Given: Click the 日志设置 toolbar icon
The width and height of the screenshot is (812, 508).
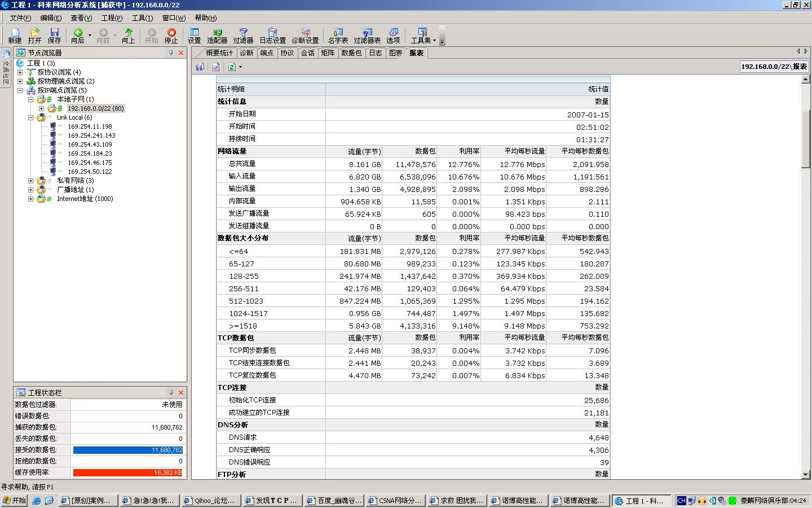Looking at the screenshot, I should 272,36.
